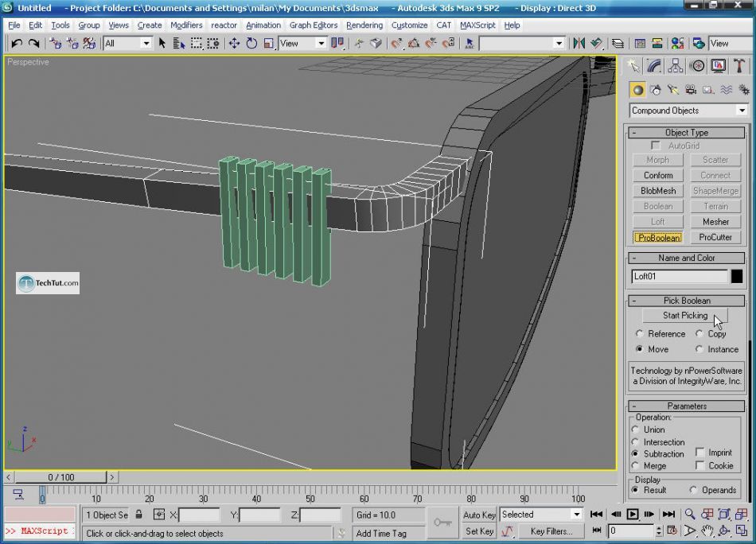This screenshot has width=756, height=544.
Task: Choose the Select and Move tool
Action: coord(234,44)
